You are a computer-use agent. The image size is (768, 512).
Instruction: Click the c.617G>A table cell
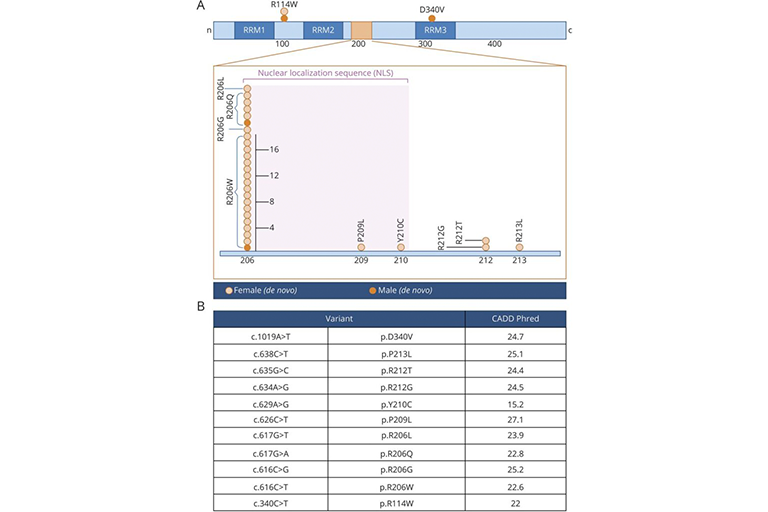271,454
